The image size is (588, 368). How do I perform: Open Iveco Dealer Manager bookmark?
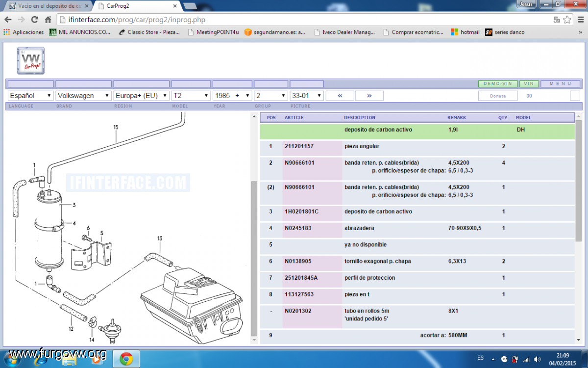tap(344, 32)
